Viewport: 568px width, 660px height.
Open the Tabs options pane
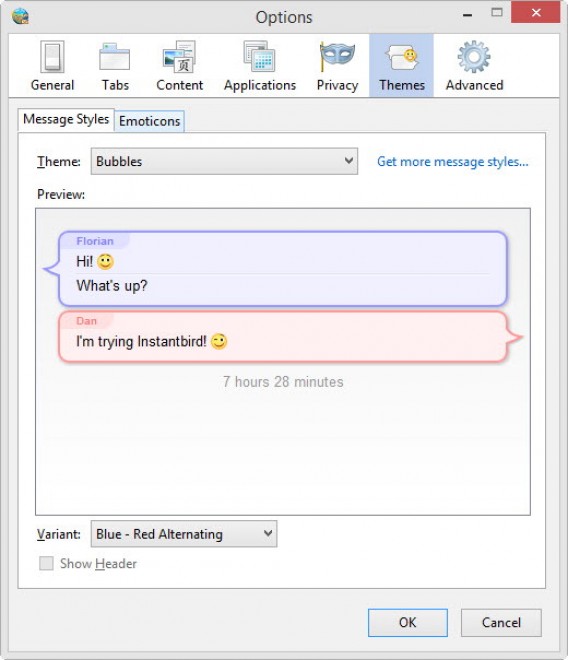pyautogui.click(x=115, y=66)
